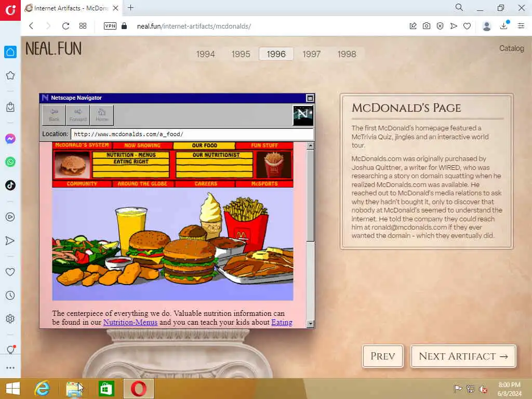The height and width of the screenshot is (399, 532).
Task: Open the Easy Setup sliders icon
Action: pos(521,26)
